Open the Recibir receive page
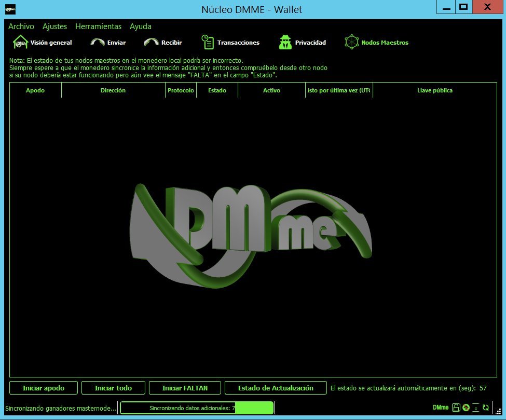The image size is (506, 420). point(163,42)
